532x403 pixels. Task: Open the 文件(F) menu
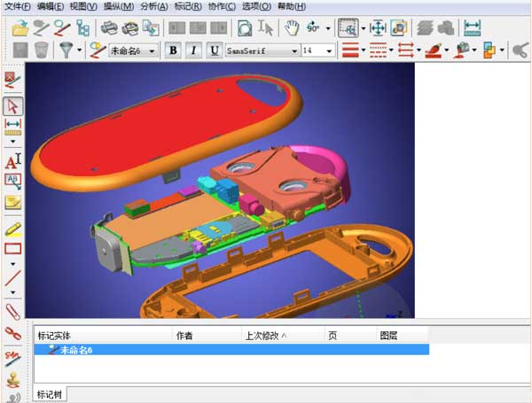[17, 6]
